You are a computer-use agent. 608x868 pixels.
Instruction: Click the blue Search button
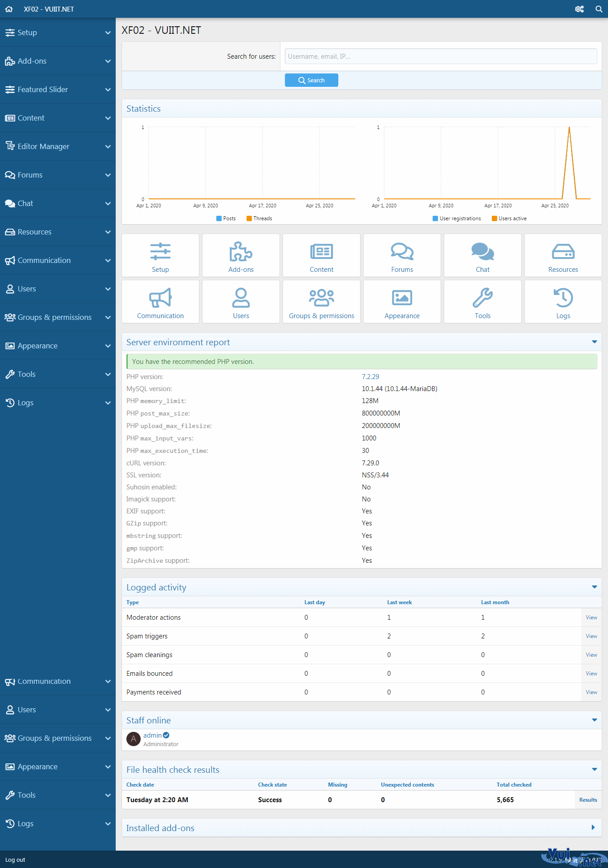click(312, 80)
